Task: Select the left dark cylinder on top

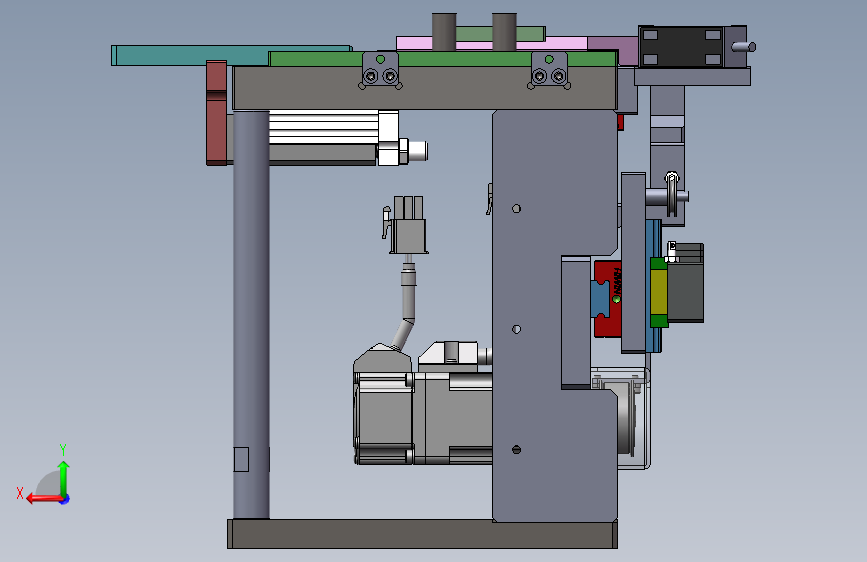Action: 444,32
